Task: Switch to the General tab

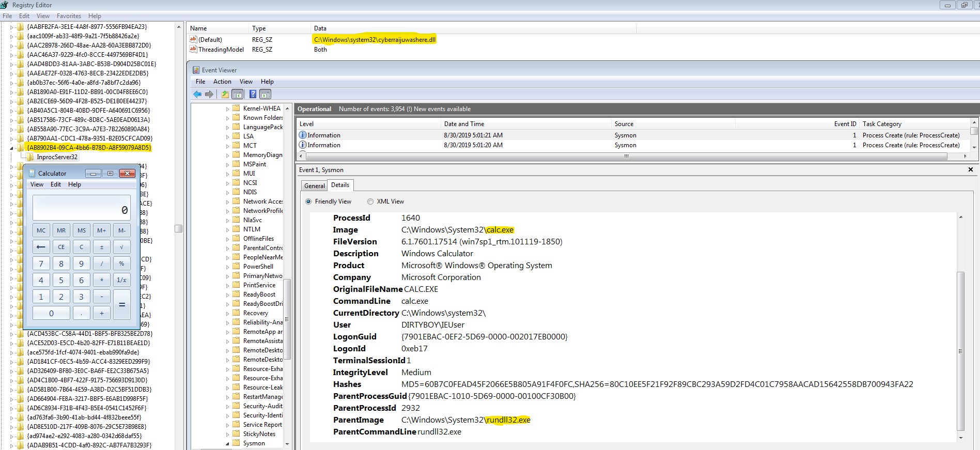Action: 315,185
